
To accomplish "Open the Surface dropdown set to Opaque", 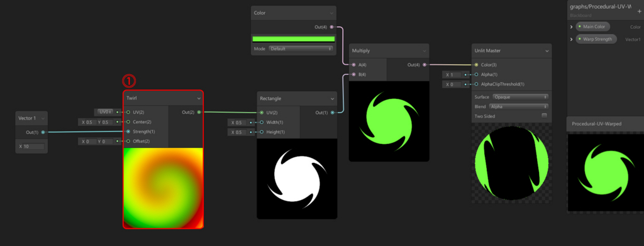I will tap(520, 97).
